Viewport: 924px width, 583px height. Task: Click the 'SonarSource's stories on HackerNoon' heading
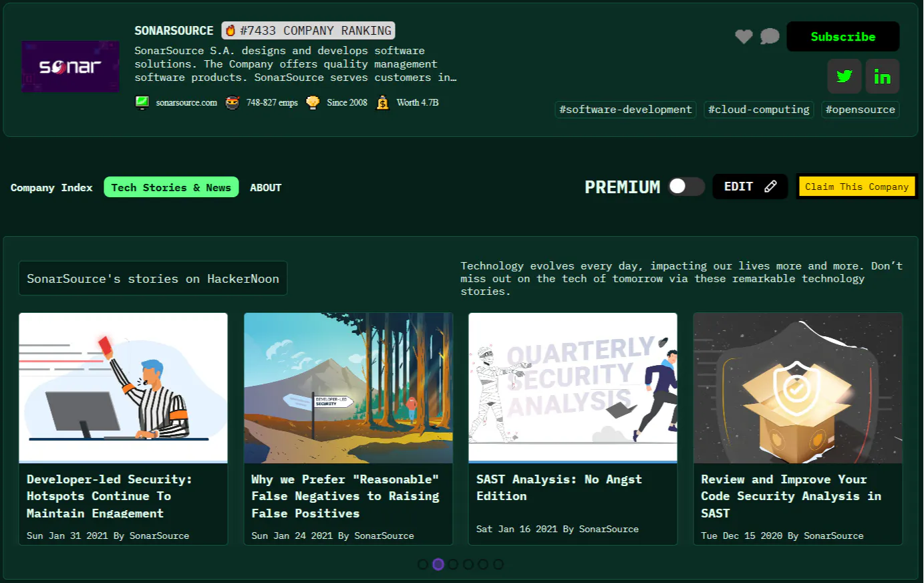coord(153,278)
